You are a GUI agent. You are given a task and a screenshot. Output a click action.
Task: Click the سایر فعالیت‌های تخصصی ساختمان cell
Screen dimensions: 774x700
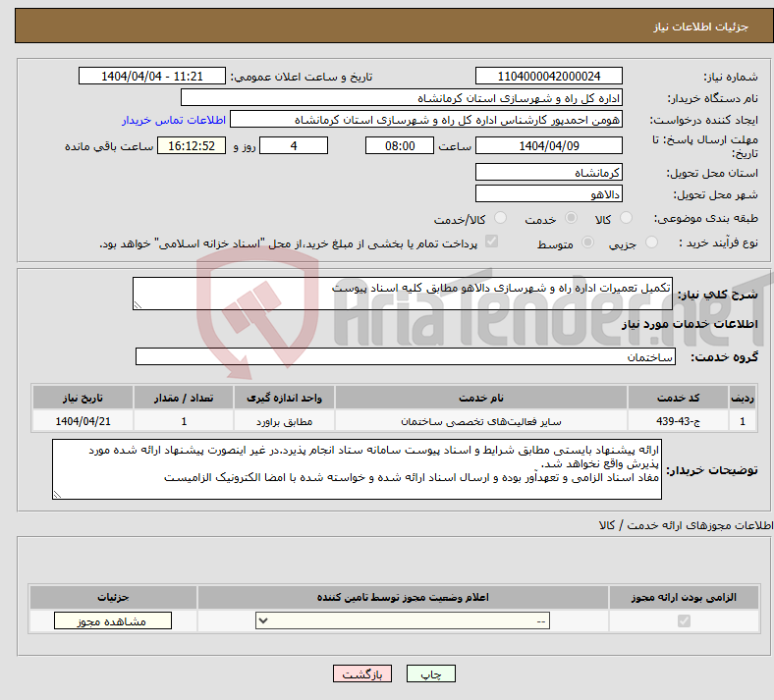pyautogui.click(x=481, y=421)
